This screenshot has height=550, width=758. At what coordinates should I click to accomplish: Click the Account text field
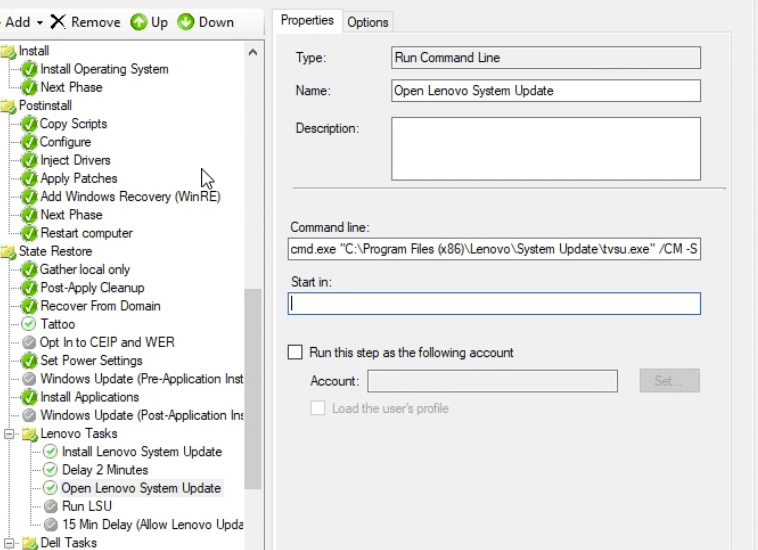point(492,381)
